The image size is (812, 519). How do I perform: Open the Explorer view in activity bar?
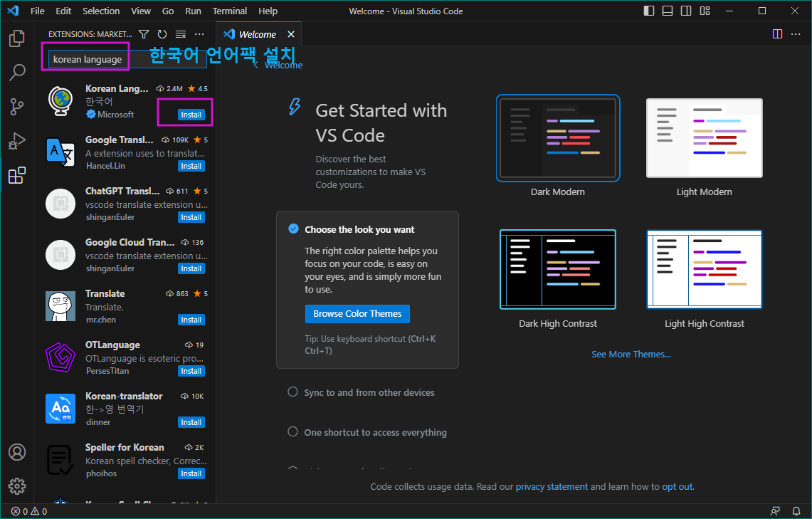point(16,38)
